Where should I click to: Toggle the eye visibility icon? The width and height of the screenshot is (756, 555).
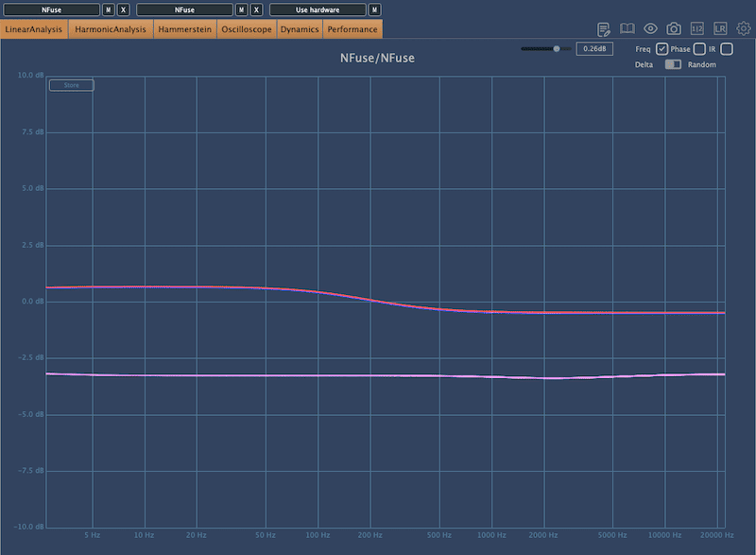[x=650, y=29]
